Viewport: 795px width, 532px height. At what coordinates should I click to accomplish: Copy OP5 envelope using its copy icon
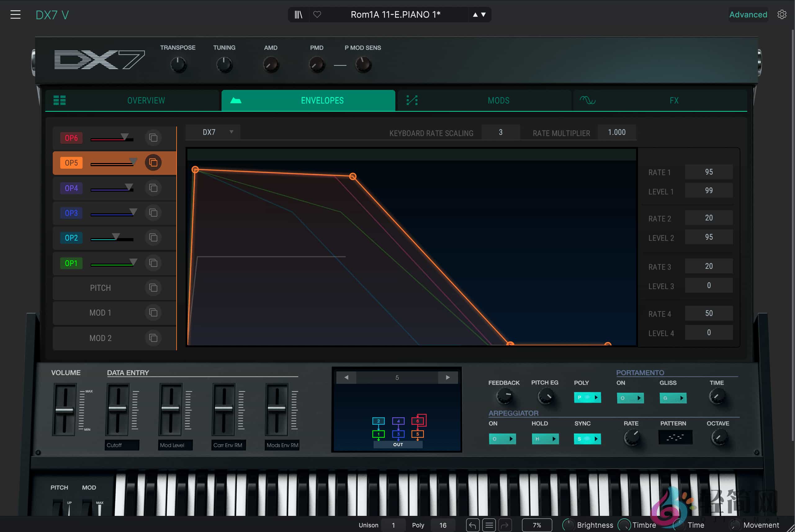point(153,163)
